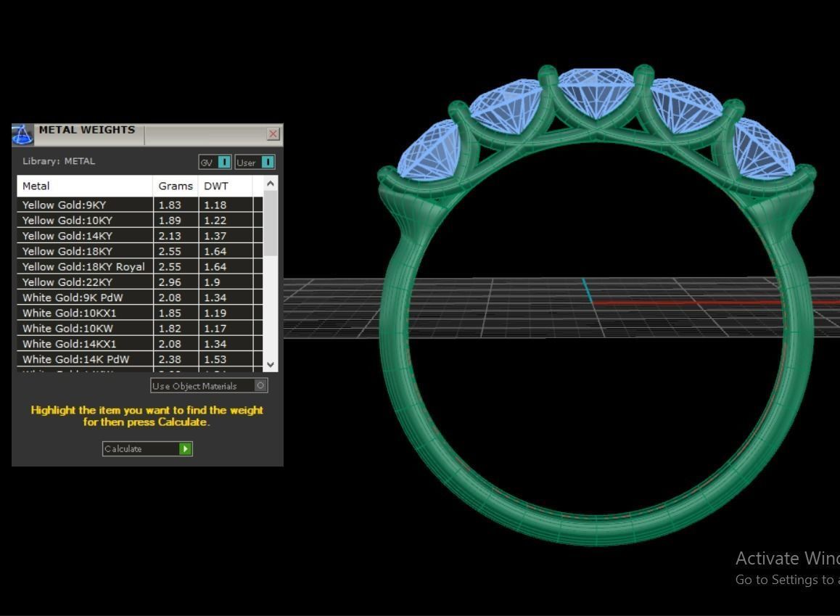Select White Gold:9K PdW row

pyautogui.click(x=140, y=297)
